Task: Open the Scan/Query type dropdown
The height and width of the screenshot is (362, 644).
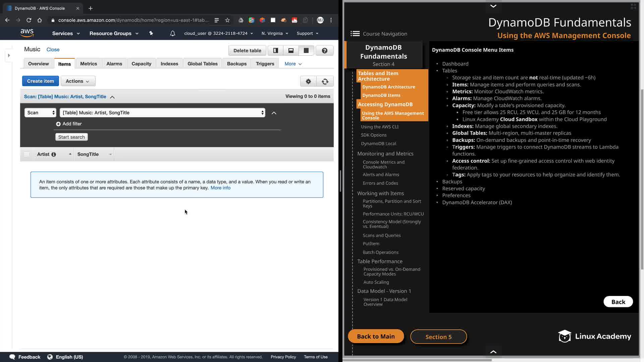Action: pos(40,113)
